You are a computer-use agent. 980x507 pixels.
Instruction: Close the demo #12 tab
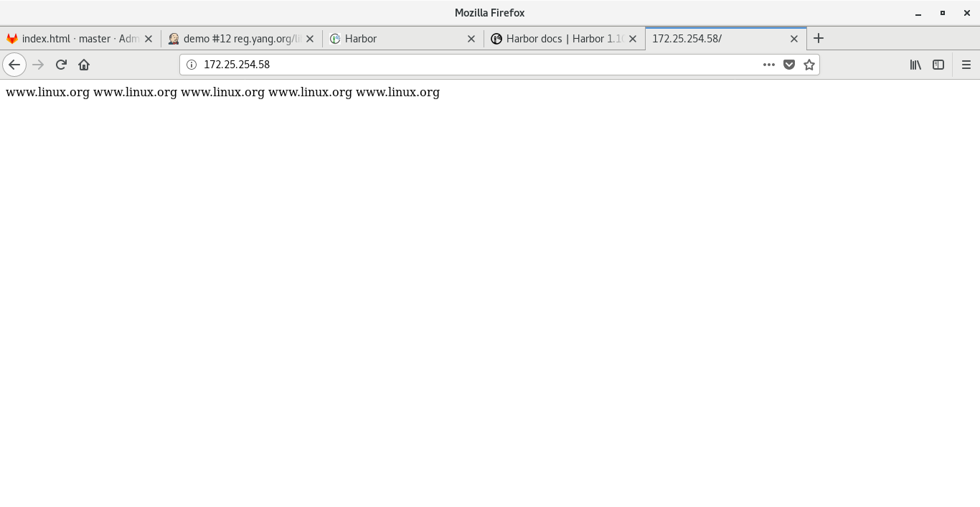point(310,39)
